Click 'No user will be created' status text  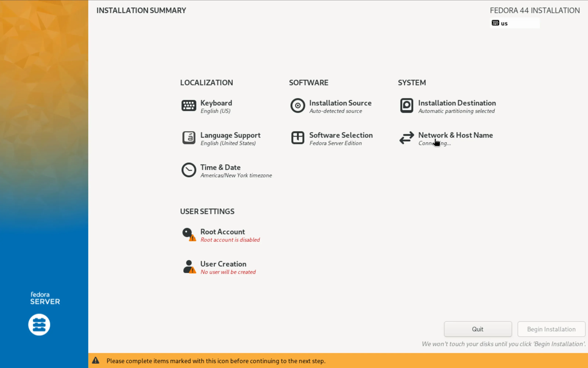coord(228,272)
